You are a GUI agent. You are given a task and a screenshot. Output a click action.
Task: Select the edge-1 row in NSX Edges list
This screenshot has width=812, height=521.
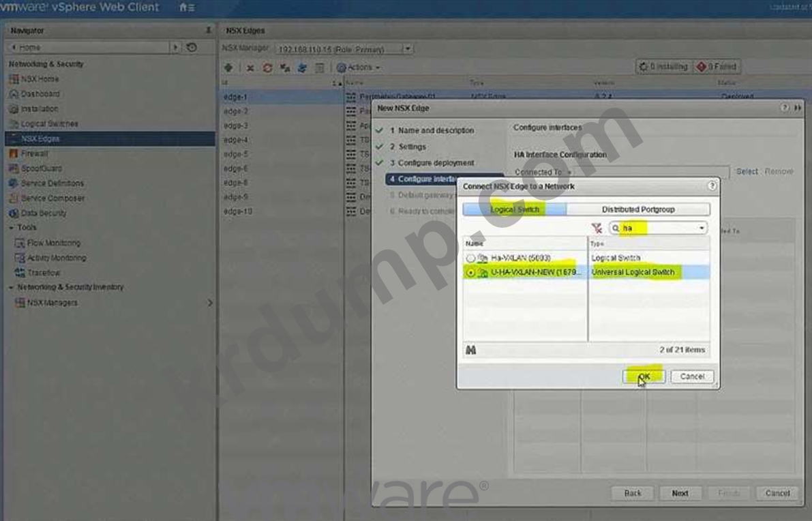(x=282, y=97)
